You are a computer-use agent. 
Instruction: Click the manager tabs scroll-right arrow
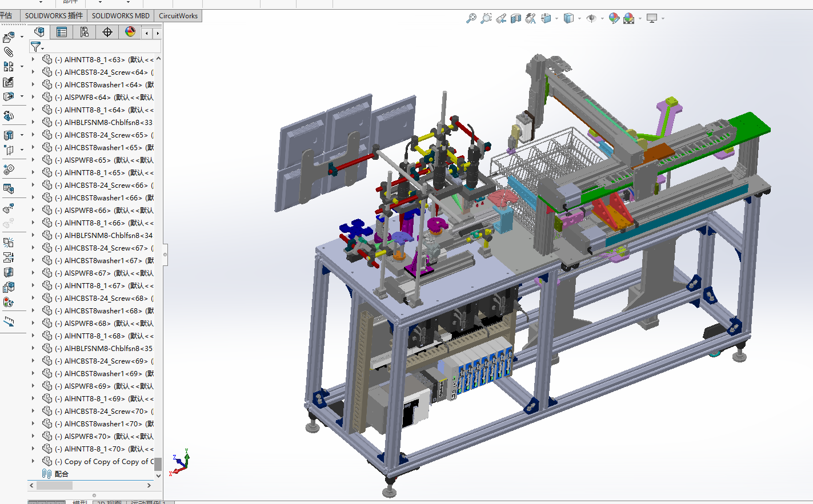click(x=157, y=33)
